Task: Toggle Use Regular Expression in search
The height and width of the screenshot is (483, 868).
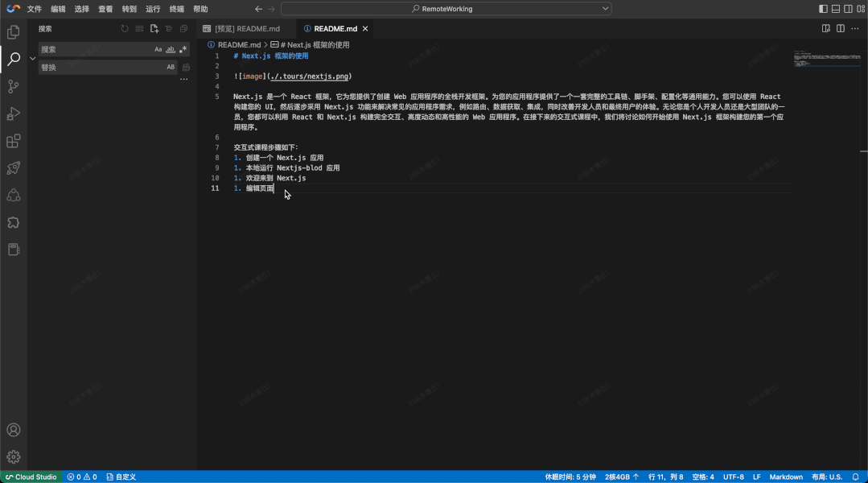Action: coord(183,49)
